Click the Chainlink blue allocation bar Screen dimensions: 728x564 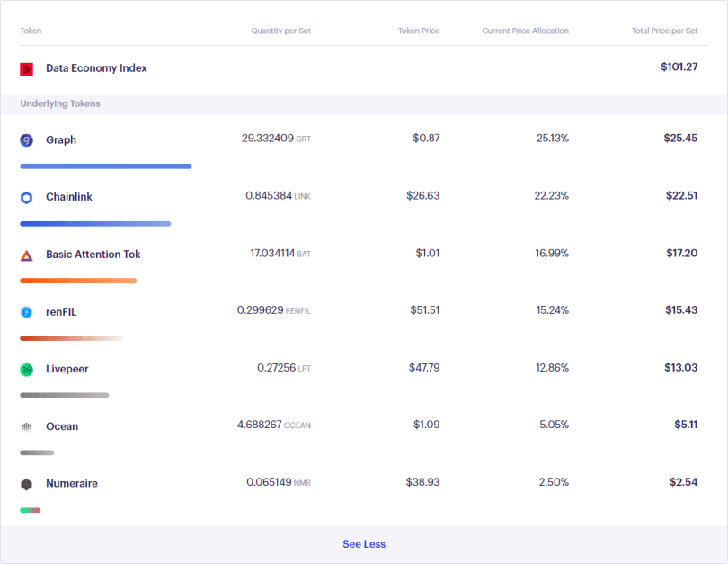pyautogui.click(x=95, y=224)
